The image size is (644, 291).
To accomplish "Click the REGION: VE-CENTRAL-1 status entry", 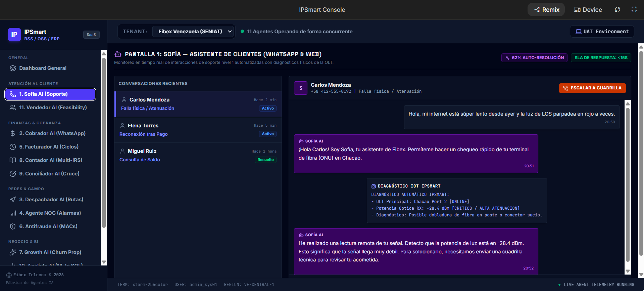I will pos(249,285).
